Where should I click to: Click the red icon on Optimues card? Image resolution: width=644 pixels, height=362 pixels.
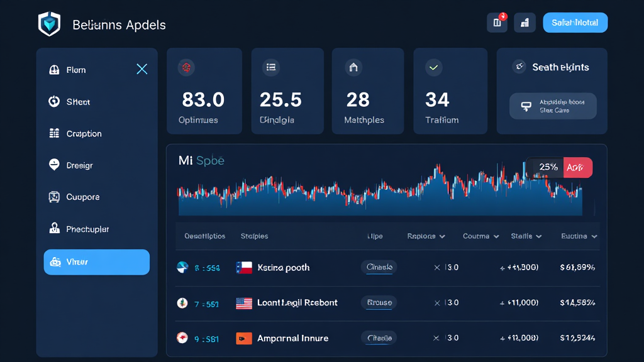[x=186, y=67]
